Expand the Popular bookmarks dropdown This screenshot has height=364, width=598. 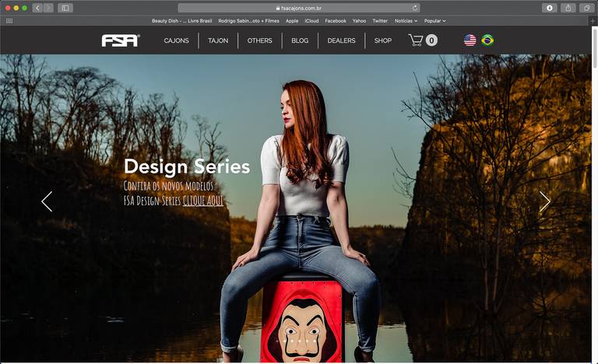(434, 21)
